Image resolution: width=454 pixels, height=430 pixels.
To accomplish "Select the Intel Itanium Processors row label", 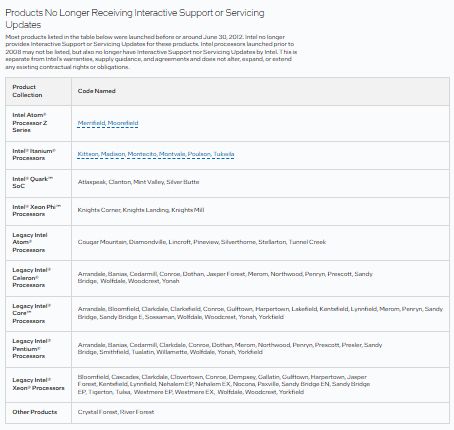I will click(34, 154).
